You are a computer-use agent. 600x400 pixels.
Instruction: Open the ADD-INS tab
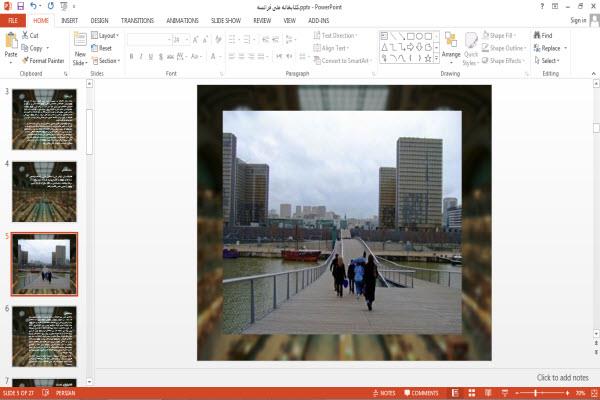point(318,20)
